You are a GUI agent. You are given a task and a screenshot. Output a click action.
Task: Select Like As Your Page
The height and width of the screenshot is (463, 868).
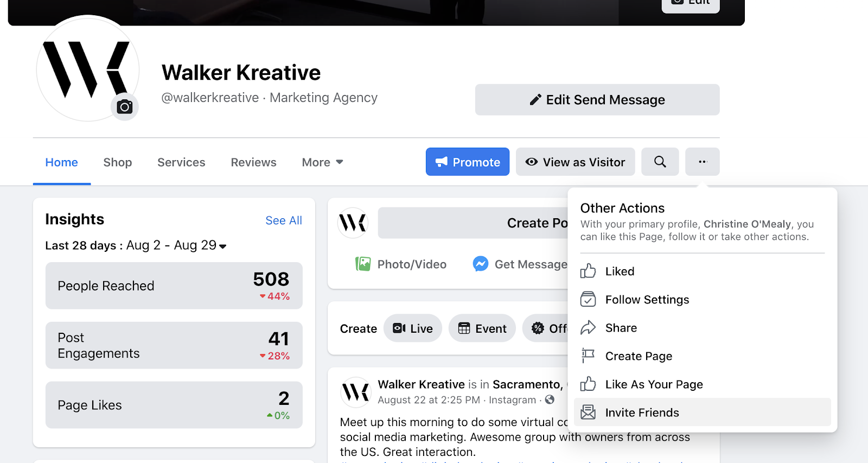pyautogui.click(x=703, y=384)
